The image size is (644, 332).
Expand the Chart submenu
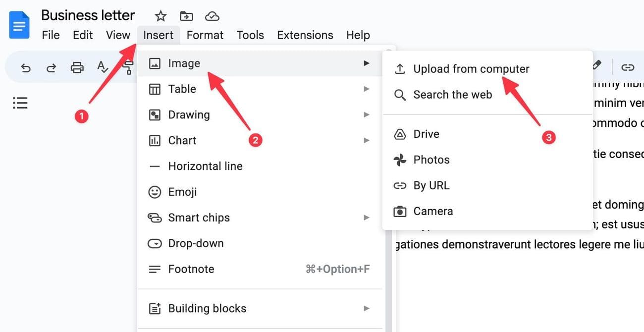(182, 141)
